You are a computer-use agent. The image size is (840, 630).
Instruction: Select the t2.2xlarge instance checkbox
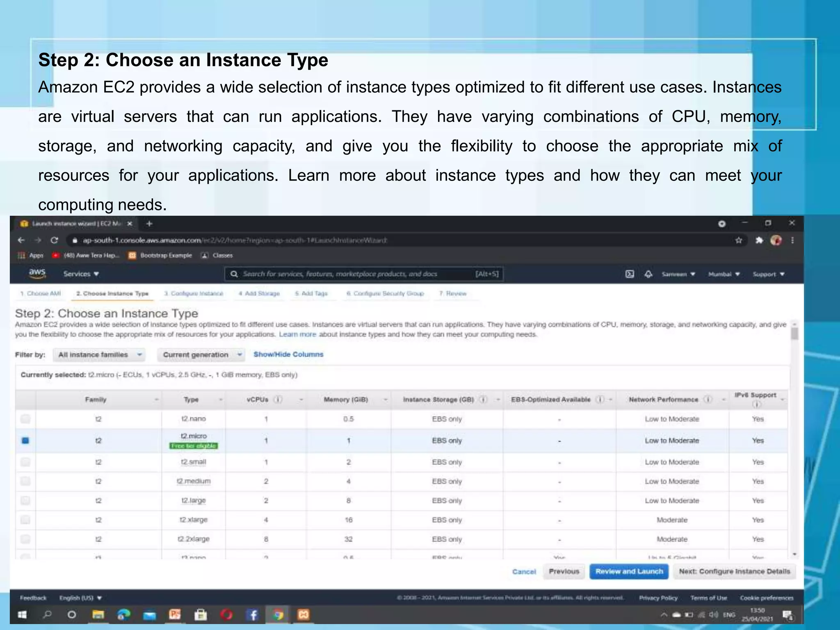[25, 539]
